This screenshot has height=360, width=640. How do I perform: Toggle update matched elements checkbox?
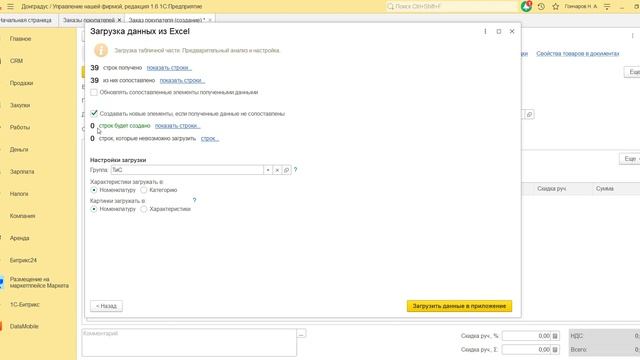pyautogui.click(x=94, y=92)
